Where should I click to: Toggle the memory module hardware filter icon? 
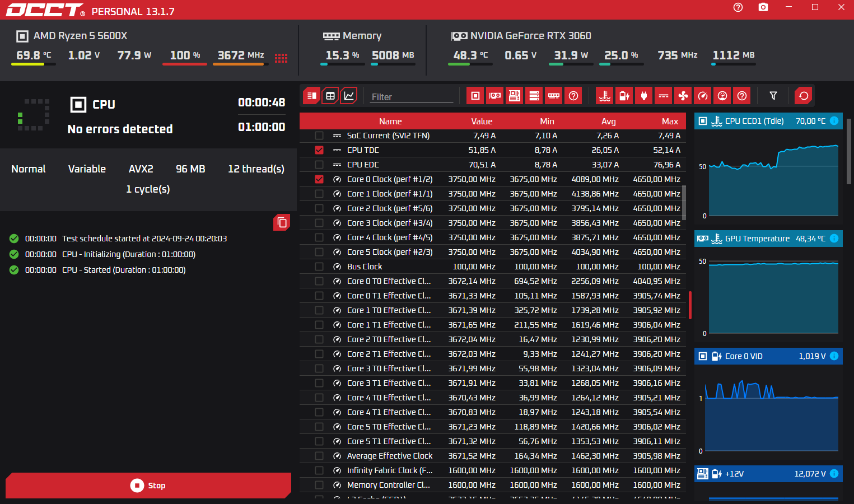(554, 96)
